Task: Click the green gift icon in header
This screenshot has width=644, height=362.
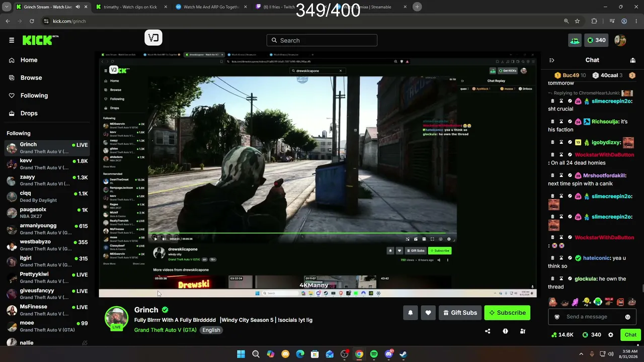Action: 575,40
